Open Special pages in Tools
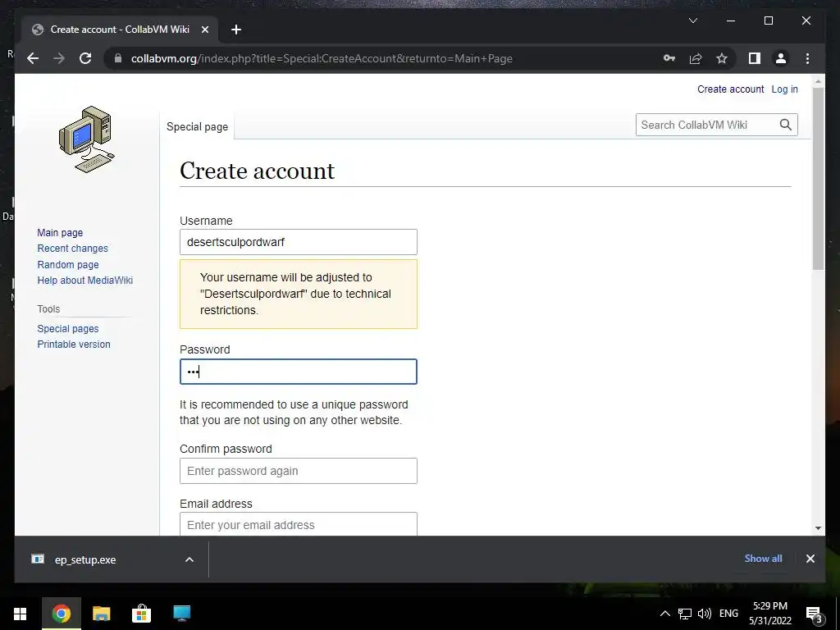The height and width of the screenshot is (630, 840). (x=68, y=328)
